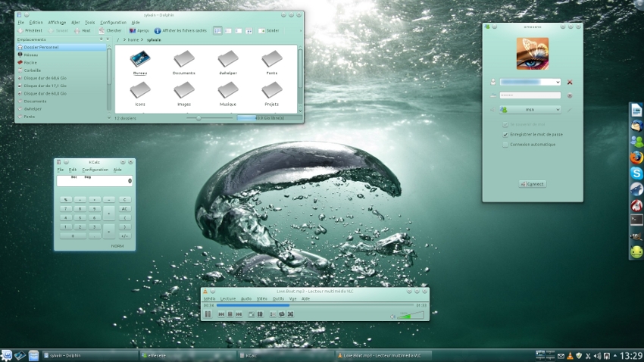This screenshot has height=362, width=644.
Task: Remove account with the red X
Action: (x=570, y=82)
